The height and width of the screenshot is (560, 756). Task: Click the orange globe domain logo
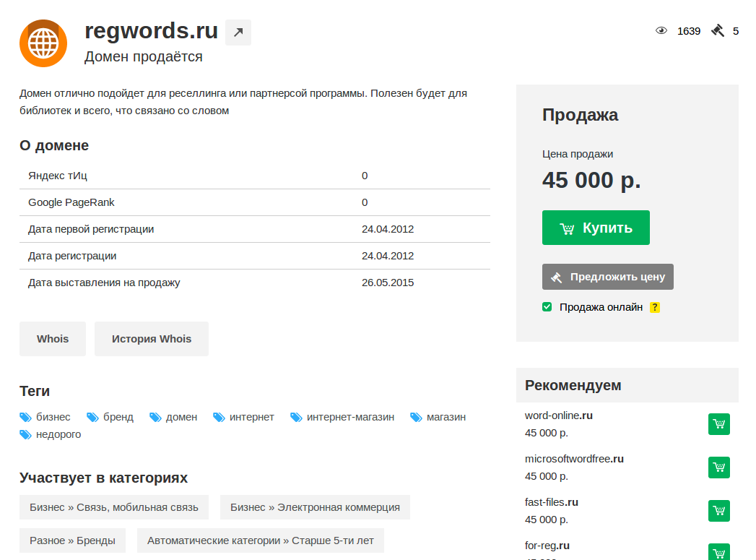click(43, 43)
